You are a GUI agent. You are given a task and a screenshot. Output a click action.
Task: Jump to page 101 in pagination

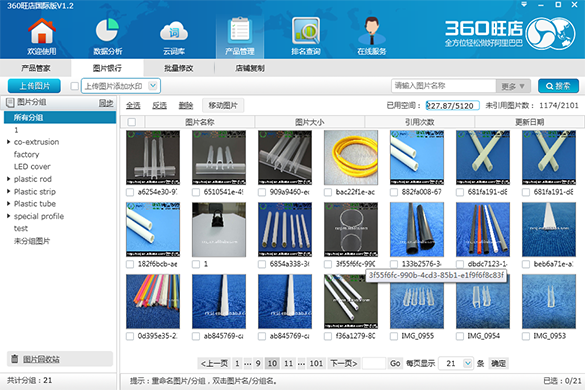point(316,363)
